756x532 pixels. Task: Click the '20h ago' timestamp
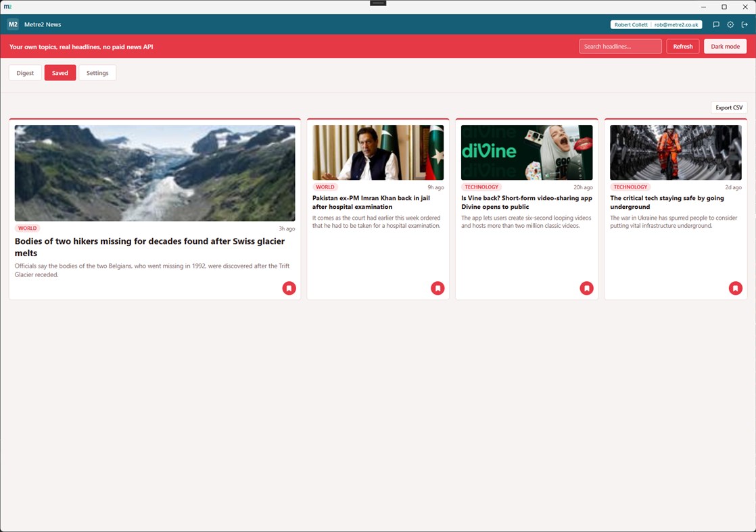pos(584,187)
